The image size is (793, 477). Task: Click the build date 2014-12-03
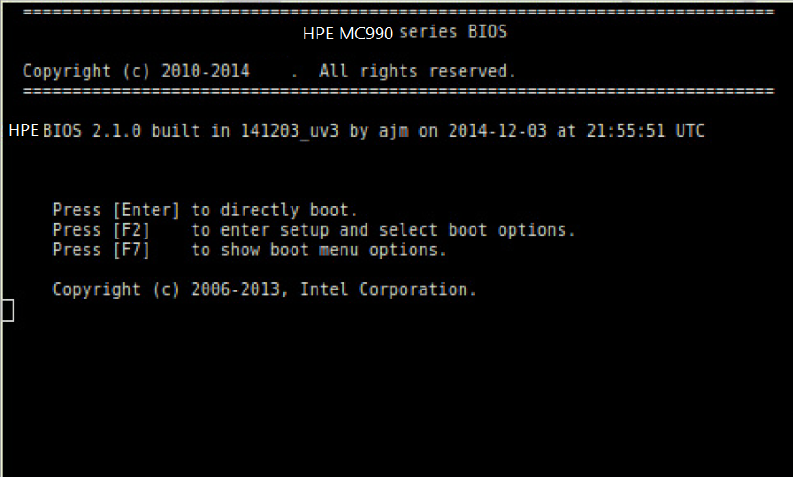(497, 131)
